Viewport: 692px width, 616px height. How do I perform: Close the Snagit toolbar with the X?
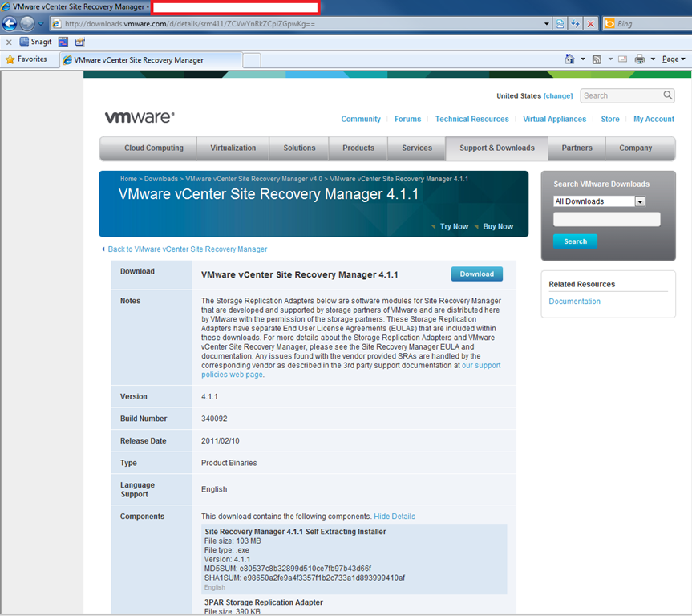pos(9,43)
